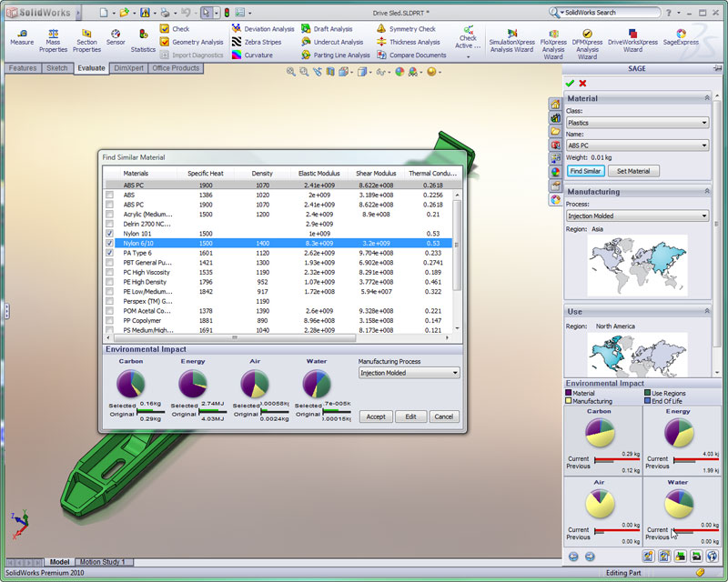This screenshot has width=728, height=582.
Task: Click the Carbon pie chart in dialog
Action: (x=131, y=383)
